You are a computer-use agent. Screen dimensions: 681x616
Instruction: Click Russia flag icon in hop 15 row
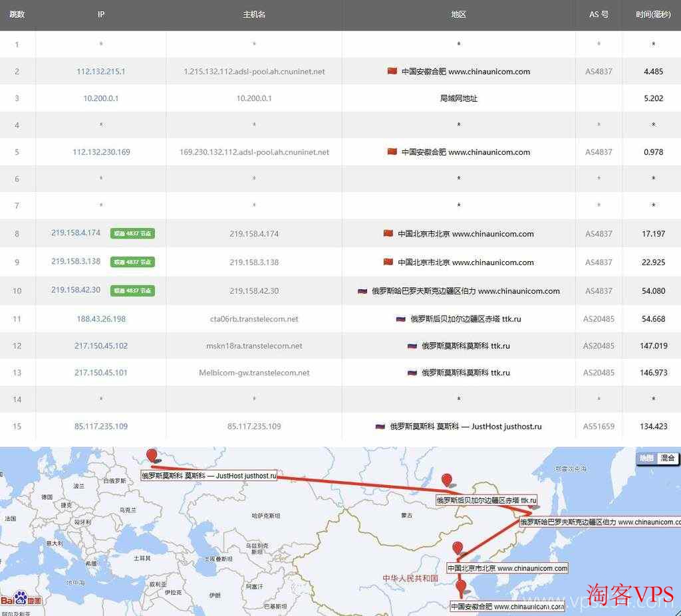click(380, 427)
